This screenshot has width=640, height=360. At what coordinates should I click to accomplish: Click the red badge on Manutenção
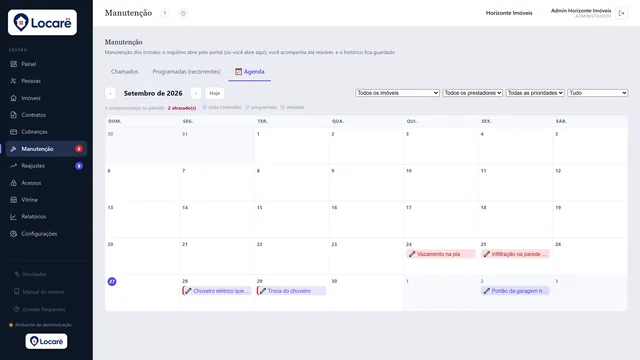click(x=79, y=149)
